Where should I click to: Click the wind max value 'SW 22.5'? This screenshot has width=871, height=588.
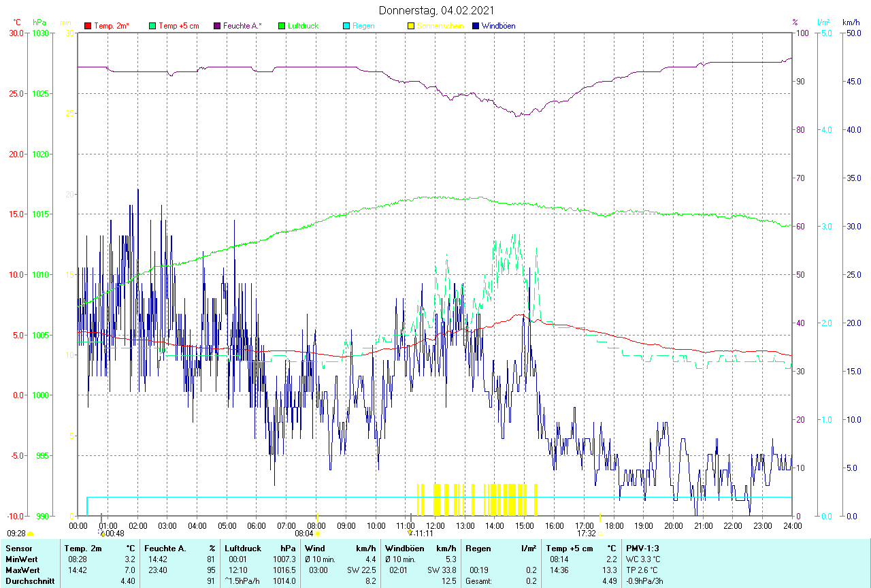361,570
